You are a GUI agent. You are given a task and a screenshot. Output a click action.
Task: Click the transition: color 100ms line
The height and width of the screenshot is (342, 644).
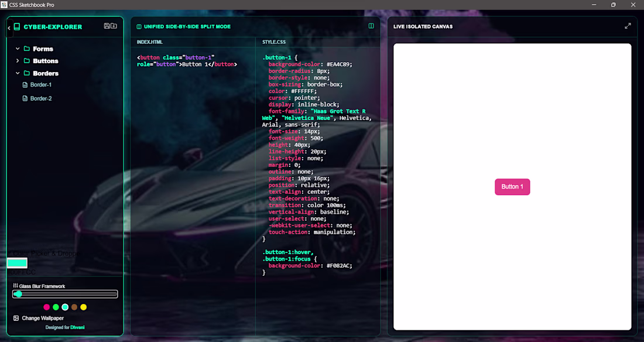(x=307, y=206)
